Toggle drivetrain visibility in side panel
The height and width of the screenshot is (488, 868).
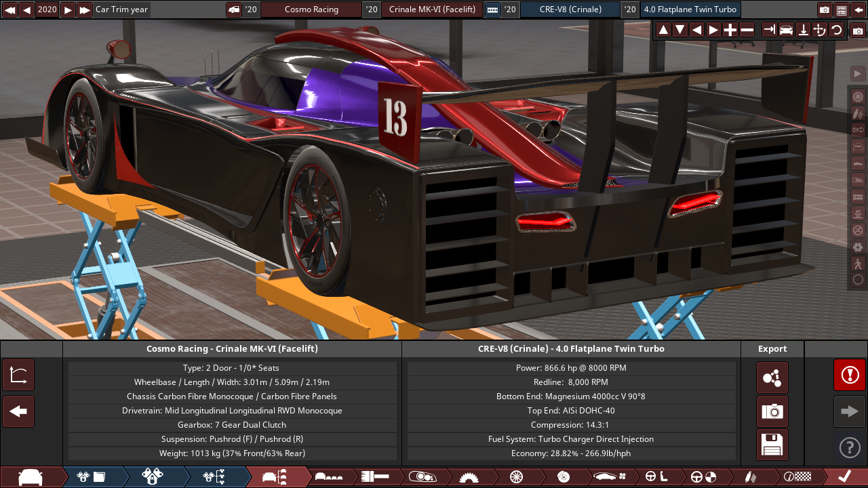point(858,129)
